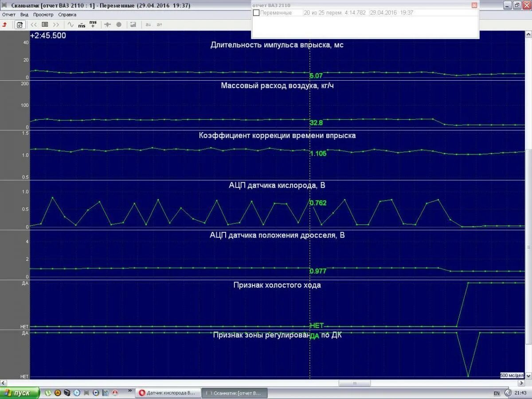Open the Пуск start menu
The image size is (532, 399).
coord(20,393)
